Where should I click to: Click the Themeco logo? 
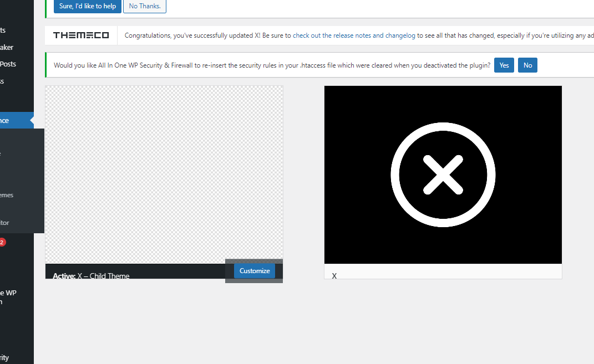pyautogui.click(x=81, y=35)
